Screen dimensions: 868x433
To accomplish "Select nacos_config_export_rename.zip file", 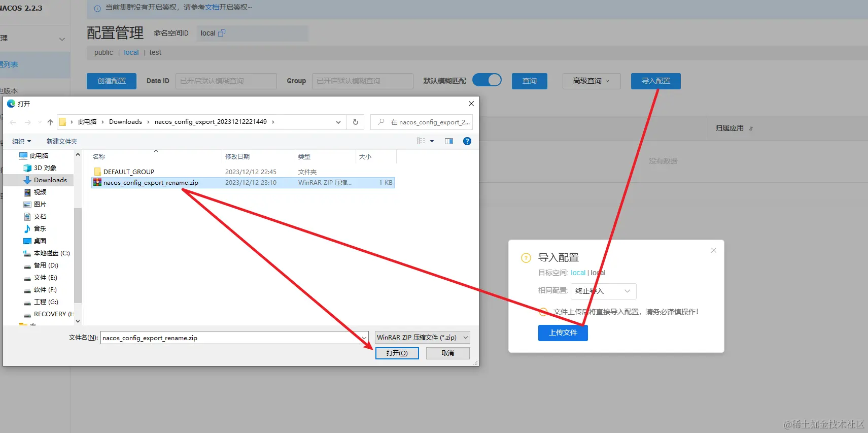I will tap(243, 183).
